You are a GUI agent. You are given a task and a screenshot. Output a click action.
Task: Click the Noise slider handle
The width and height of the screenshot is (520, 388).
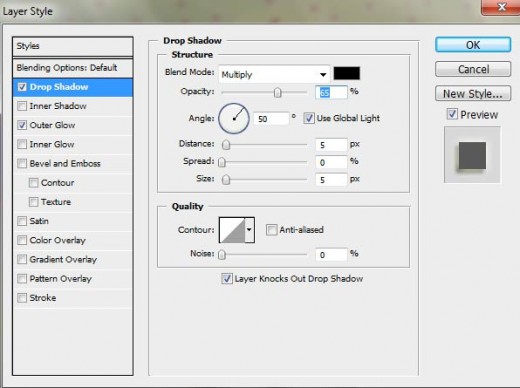click(x=222, y=255)
